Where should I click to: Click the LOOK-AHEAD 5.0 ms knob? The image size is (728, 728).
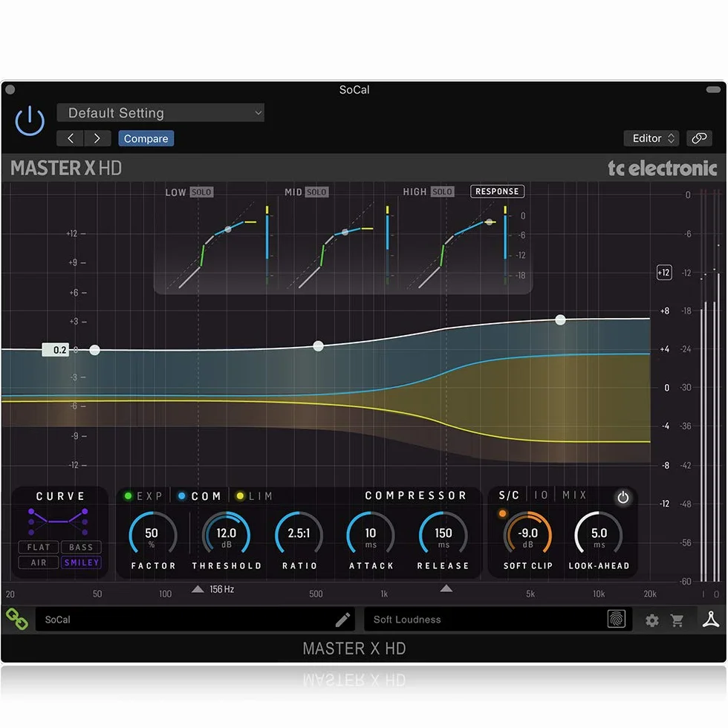coord(599,534)
